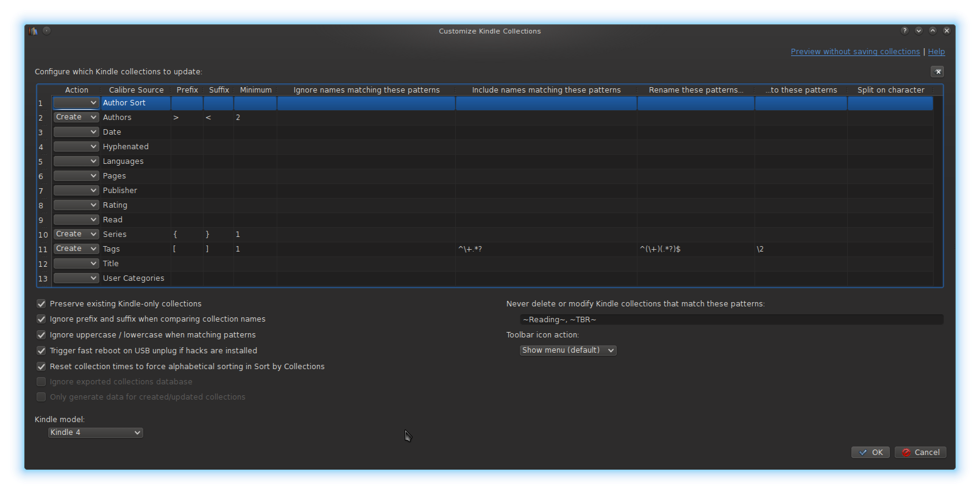
Task: Open Action dropdown for User Categories row
Action: [76, 278]
